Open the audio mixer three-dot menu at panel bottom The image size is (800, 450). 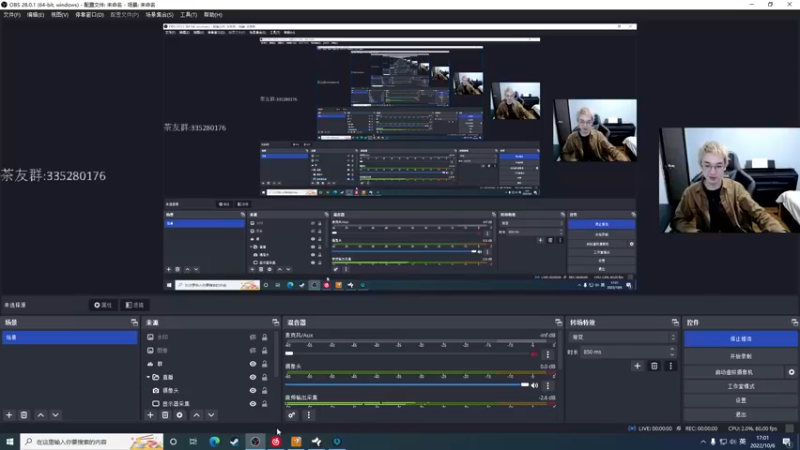click(x=309, y=415)
